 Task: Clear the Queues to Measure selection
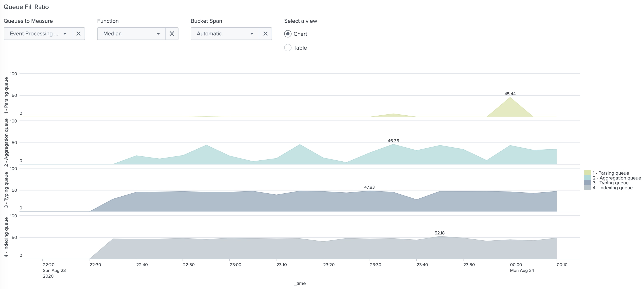tap(78, 34)
